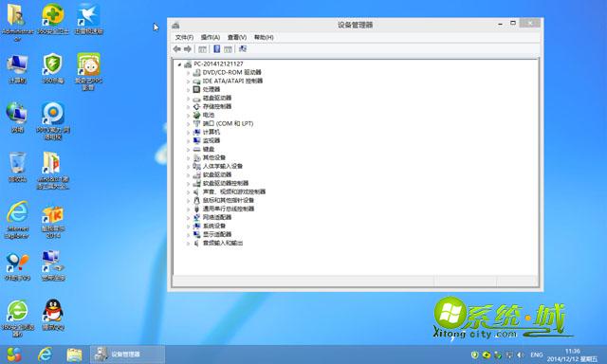
Task: Select the orange K 2014 desktop icon
Action: pyautogui.click(x=53, y=213)
